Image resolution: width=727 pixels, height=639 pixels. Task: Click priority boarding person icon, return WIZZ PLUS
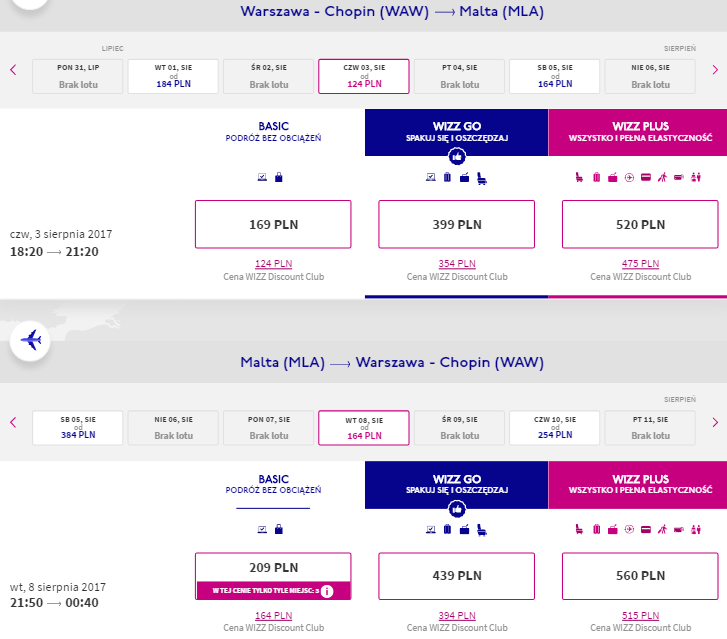pos(662,529)
